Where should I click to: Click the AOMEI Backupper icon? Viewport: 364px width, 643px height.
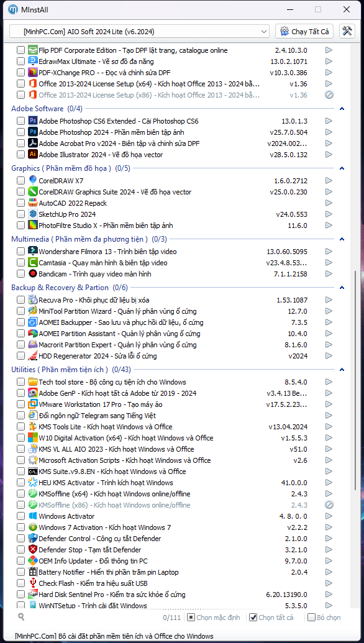[x=33, y=322]
